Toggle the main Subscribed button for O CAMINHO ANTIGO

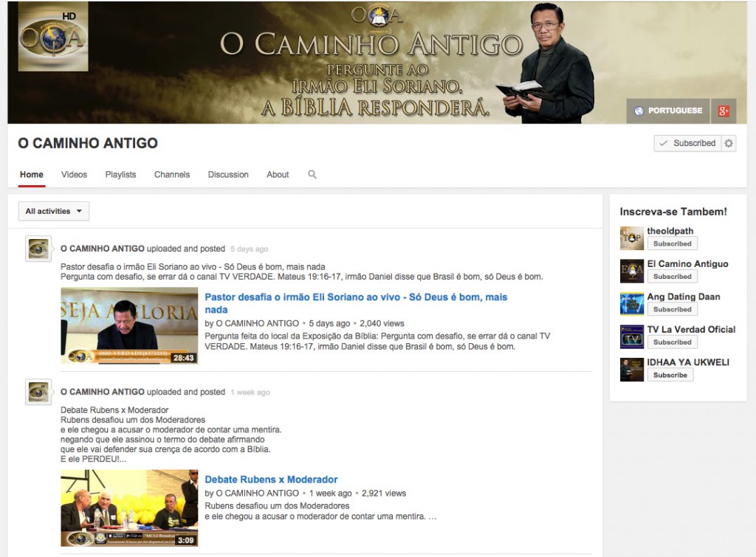tap(687, 143)
